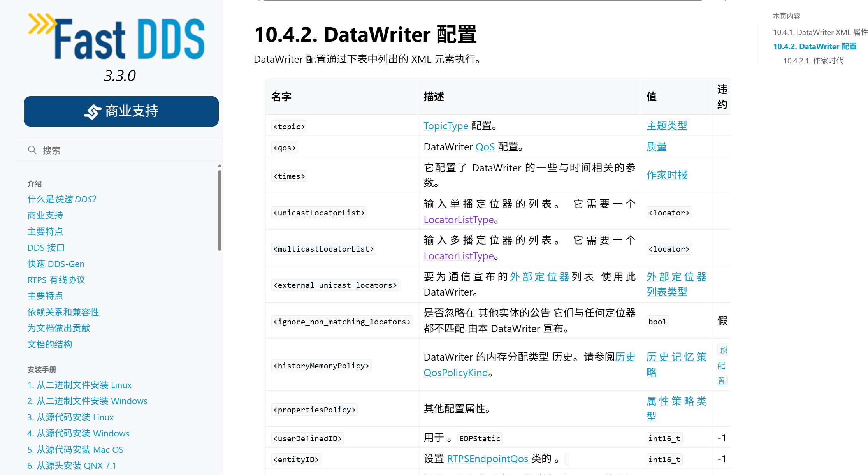Click the sidebar scrollbar up arrow
The image size is (868, 475).
point(220,166)
